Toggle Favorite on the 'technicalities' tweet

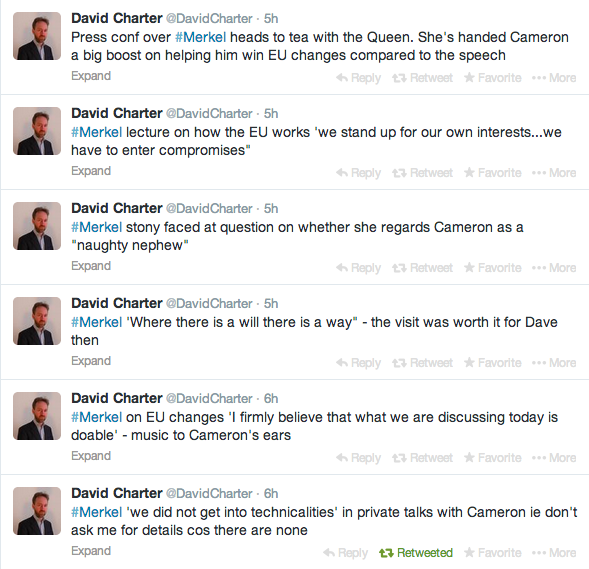pyautogui.click(x=492, y=553)
